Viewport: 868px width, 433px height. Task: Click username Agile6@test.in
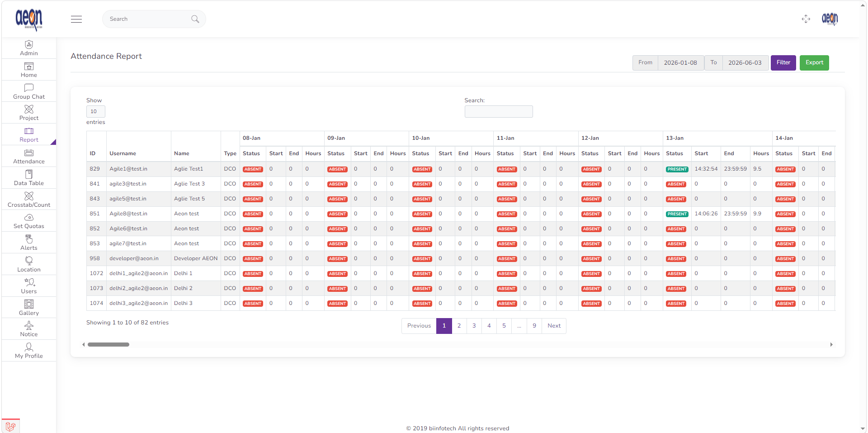pyautogui.click(x=128, y=228)
